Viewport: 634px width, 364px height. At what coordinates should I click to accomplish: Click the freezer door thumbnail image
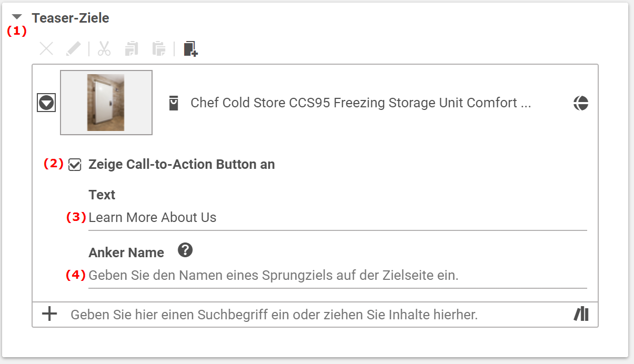(x=106, y=103)
